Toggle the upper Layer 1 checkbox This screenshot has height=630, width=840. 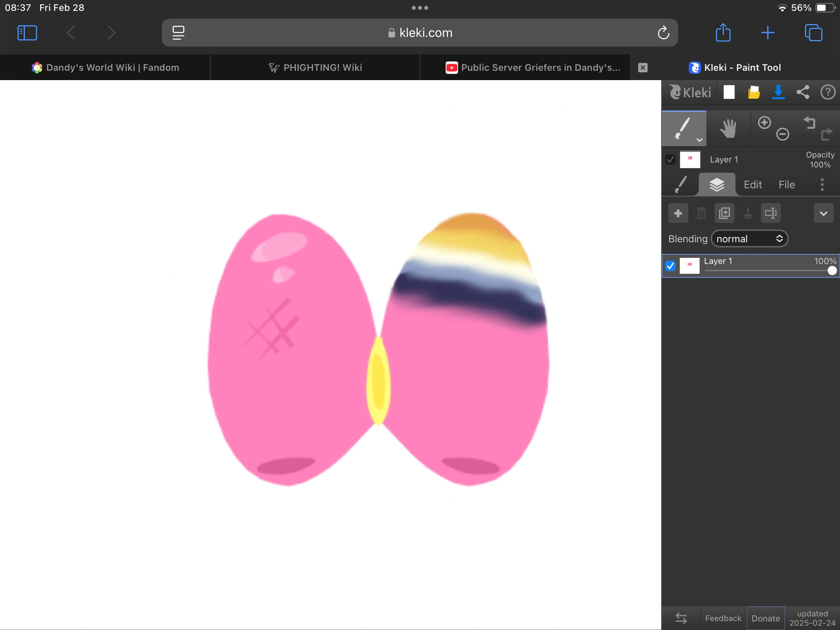pyautogui.click(x=670, y=159)
